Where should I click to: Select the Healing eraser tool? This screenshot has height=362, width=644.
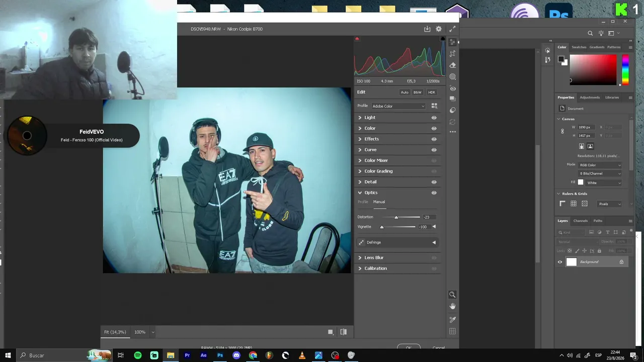pyautogui.click(x=452, y=65)
